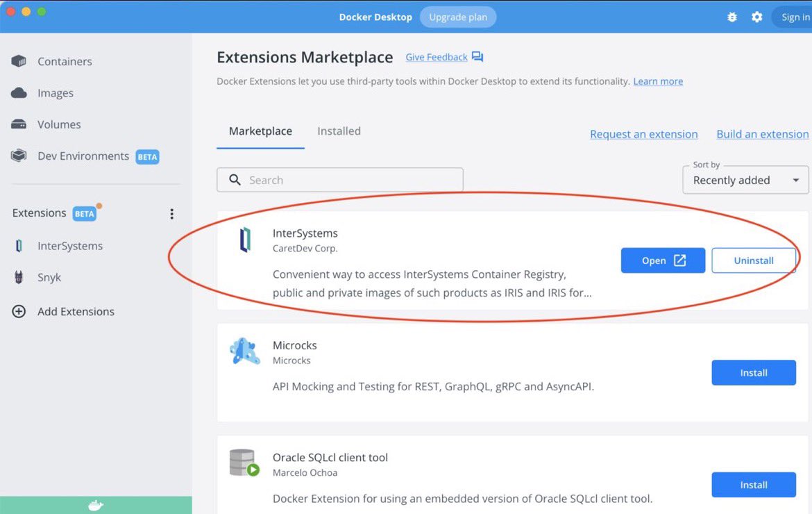Click the plus icon beside Add Extensions
Image resolution: width=812 pixels, height=514 pixels.
(19, 311)
